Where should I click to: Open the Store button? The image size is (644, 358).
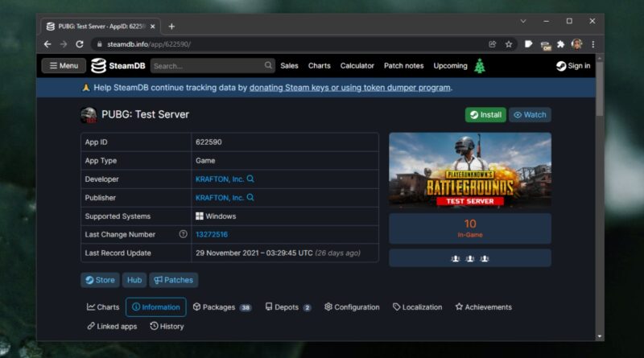click(x=100, y=280)
